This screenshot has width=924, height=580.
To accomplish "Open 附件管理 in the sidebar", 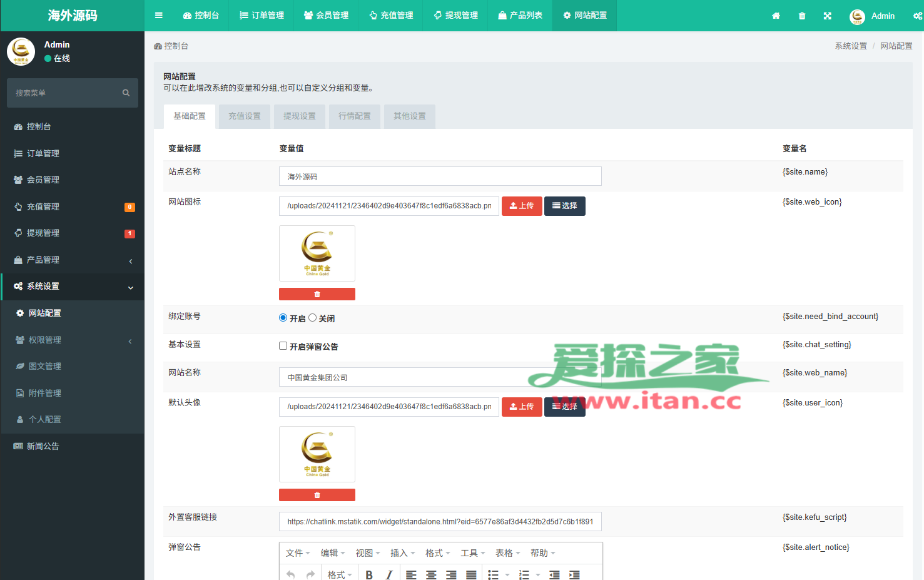I will (73, 393).
